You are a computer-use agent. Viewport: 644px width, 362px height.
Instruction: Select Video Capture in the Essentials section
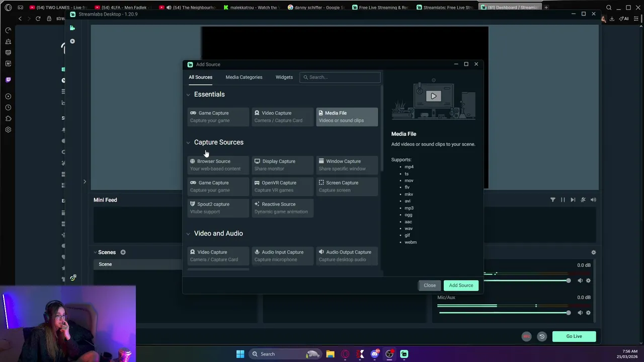[282, 117]
